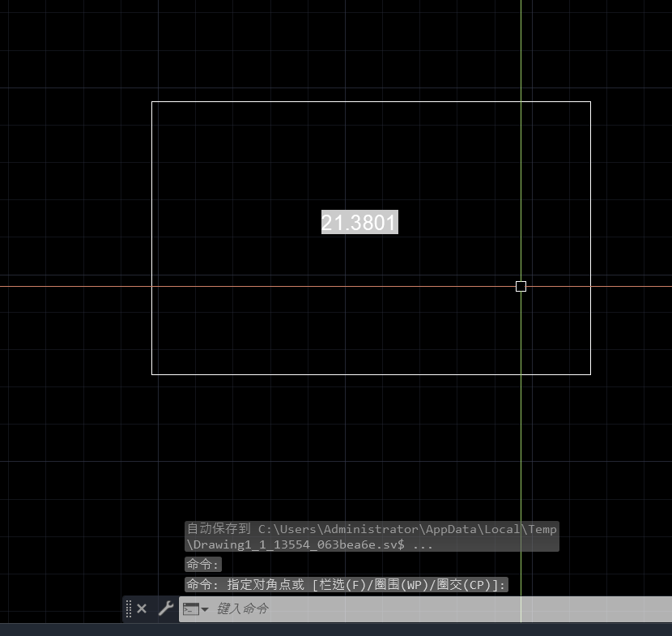This screenshot has height=636, width=672.
Task: Click the 21.3801 dynamic input box
Action: click(359, 223)
